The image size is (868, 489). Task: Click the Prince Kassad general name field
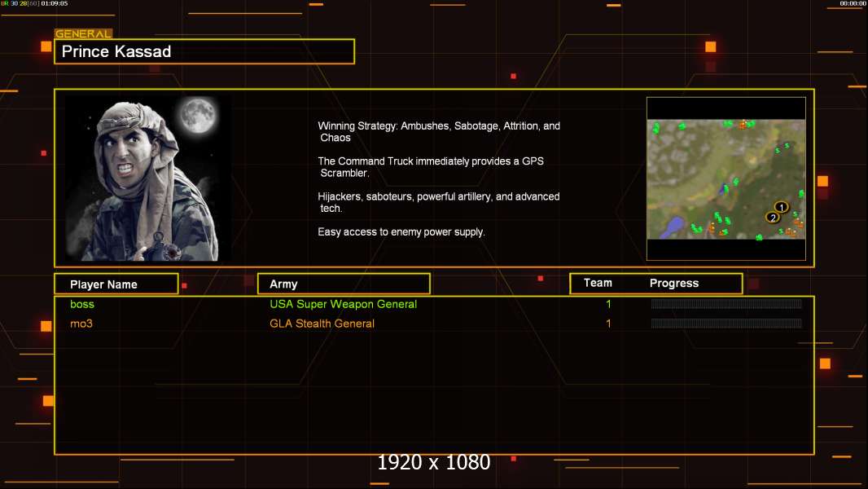(204, 51)
